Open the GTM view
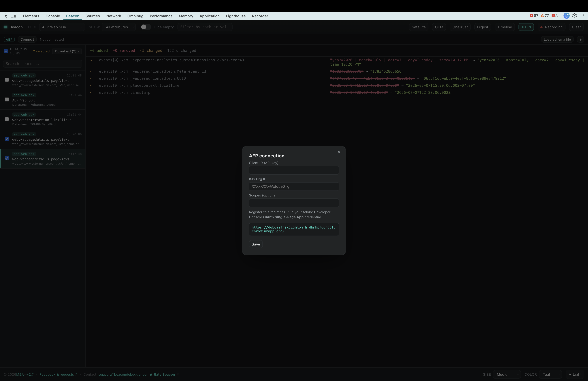Viewport: 588px width, 381px height. (x=439, y=27)
